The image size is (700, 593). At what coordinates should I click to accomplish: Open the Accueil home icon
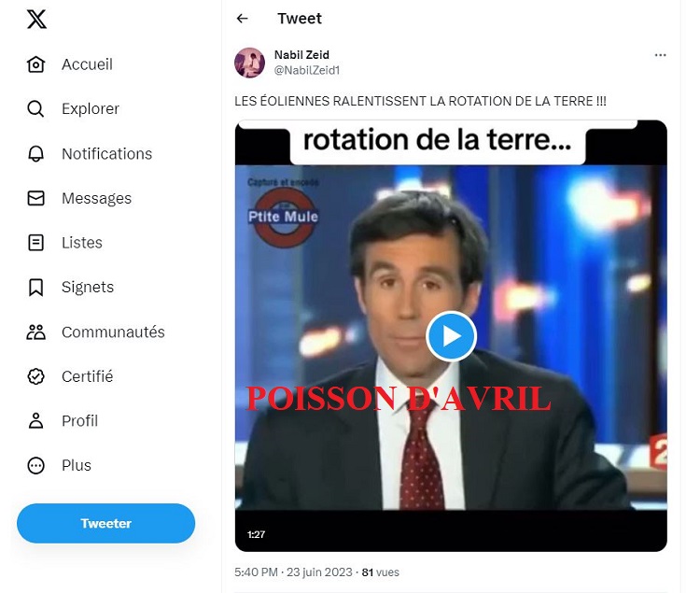[x=35, y=64]
